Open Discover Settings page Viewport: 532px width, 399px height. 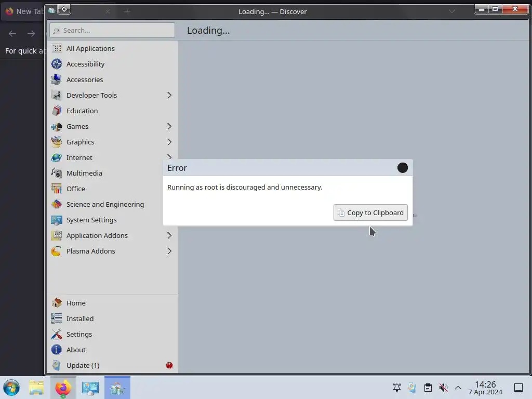pyautogui.click(x=112, y=334)
